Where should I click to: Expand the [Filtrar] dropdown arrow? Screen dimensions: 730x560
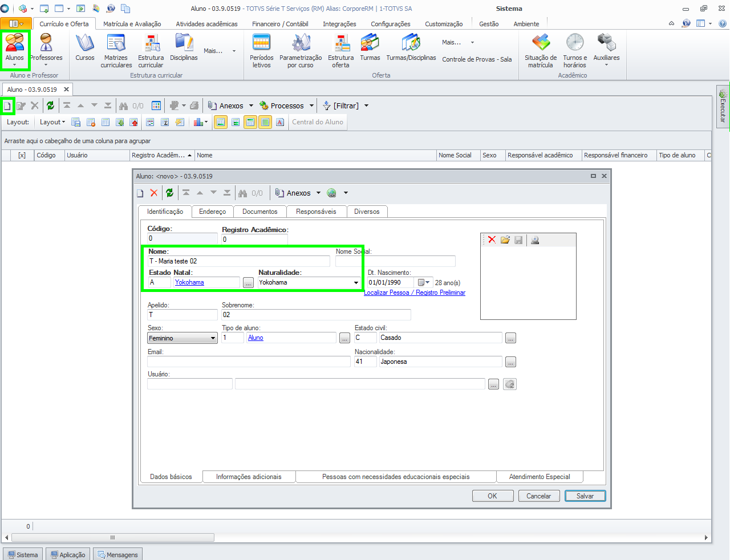tap(366, 105)
